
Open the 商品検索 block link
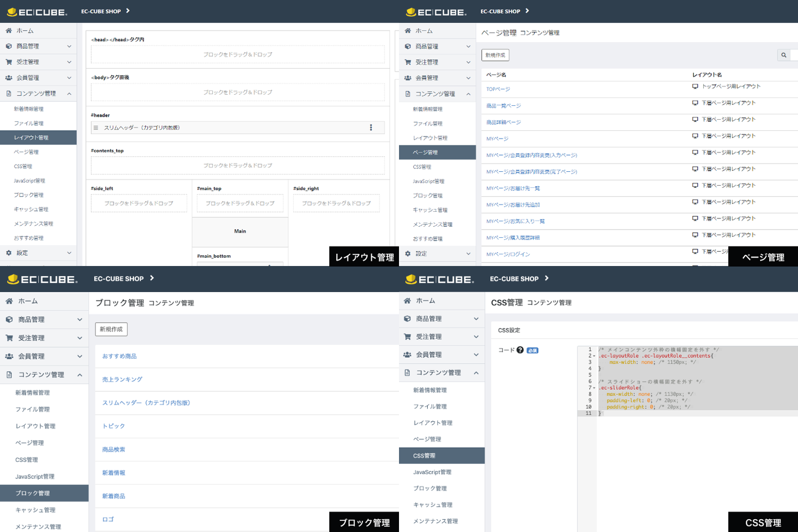coord(114,449)
